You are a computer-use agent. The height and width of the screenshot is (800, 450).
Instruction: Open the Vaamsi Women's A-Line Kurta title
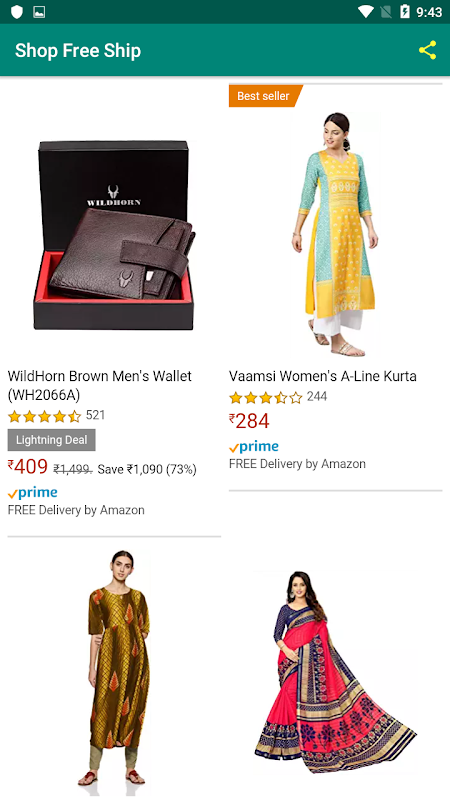(322, 376)
